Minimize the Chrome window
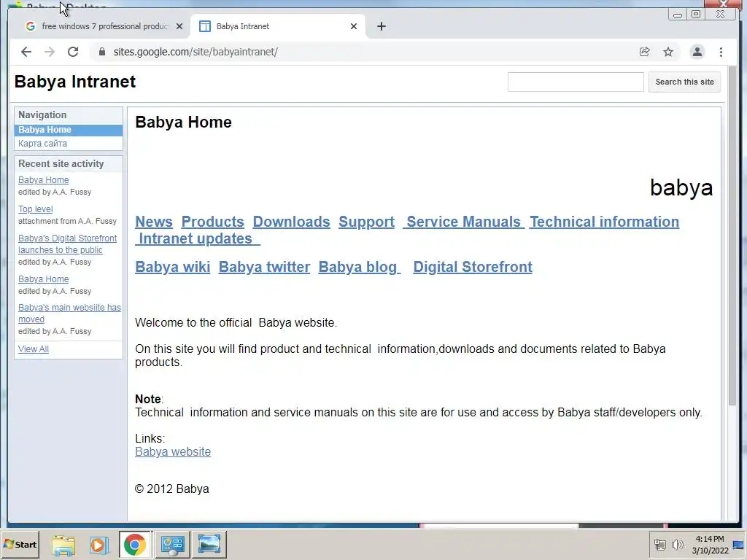The height and width of the screenshot is (560, 747). pyautogui.click(x=678, y=15)
